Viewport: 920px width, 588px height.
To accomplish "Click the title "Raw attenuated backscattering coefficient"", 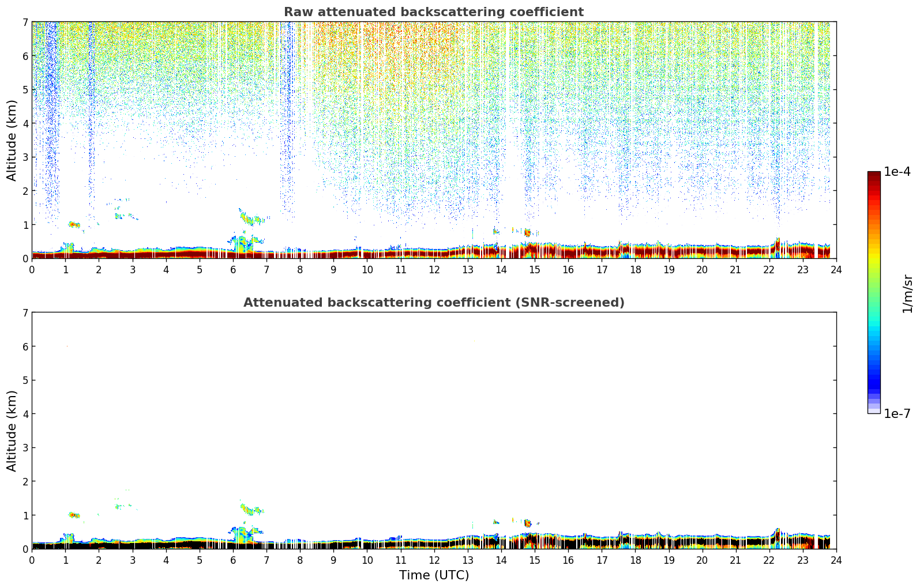I will pos(434,12).
